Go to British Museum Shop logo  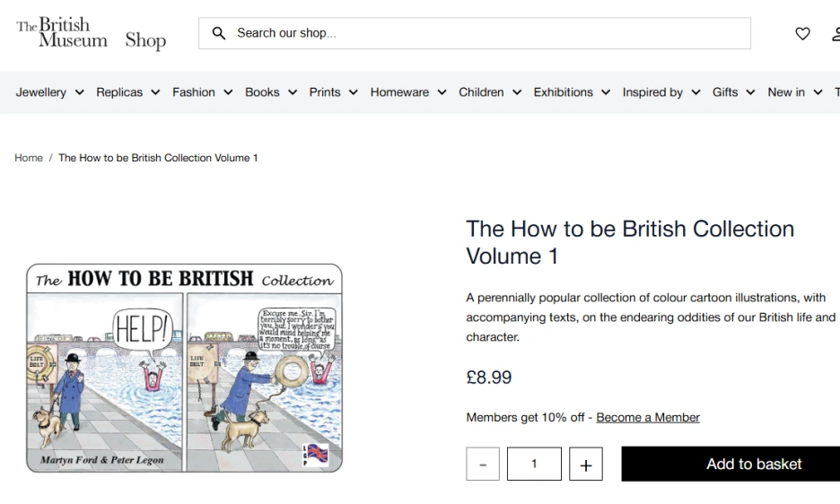[91, 33]
